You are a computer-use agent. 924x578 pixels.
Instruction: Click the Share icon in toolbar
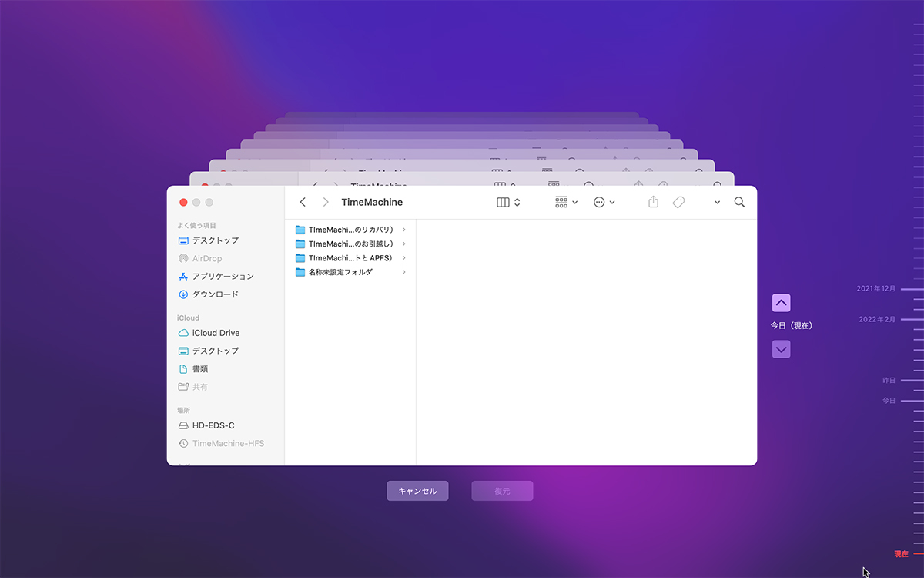pos(654,202)
